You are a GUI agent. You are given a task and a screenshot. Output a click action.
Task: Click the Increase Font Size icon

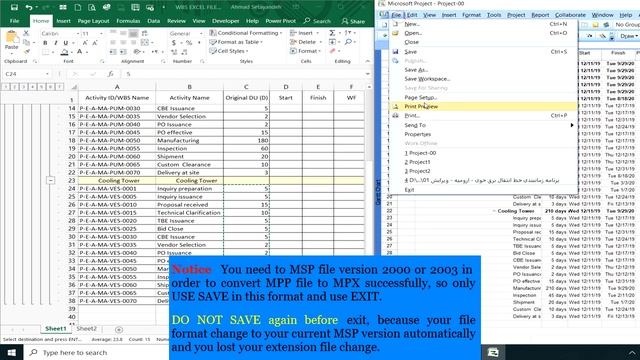[85, 42]
